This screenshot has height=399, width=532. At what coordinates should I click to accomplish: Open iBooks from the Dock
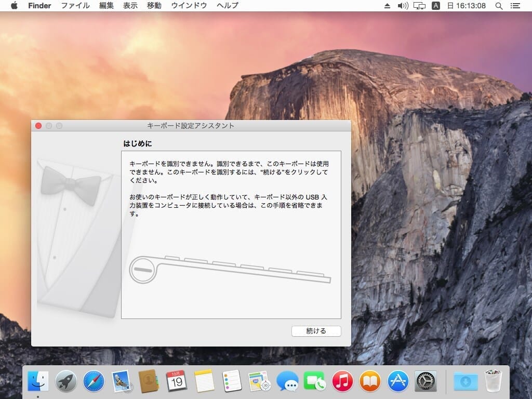click(370, 382)
